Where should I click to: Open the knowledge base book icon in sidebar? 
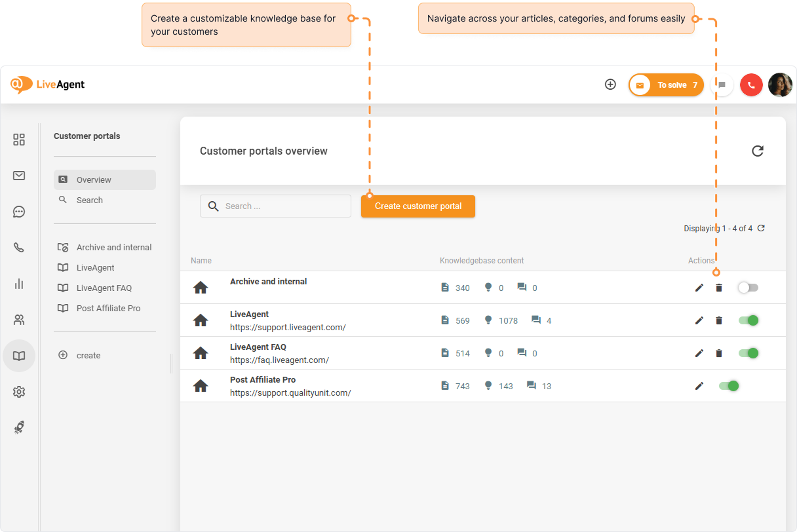tap(19, 356)
